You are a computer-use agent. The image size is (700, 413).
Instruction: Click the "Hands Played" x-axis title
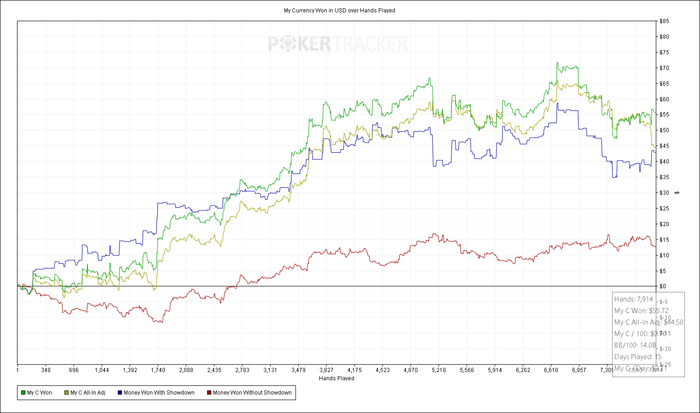point(337,378)
